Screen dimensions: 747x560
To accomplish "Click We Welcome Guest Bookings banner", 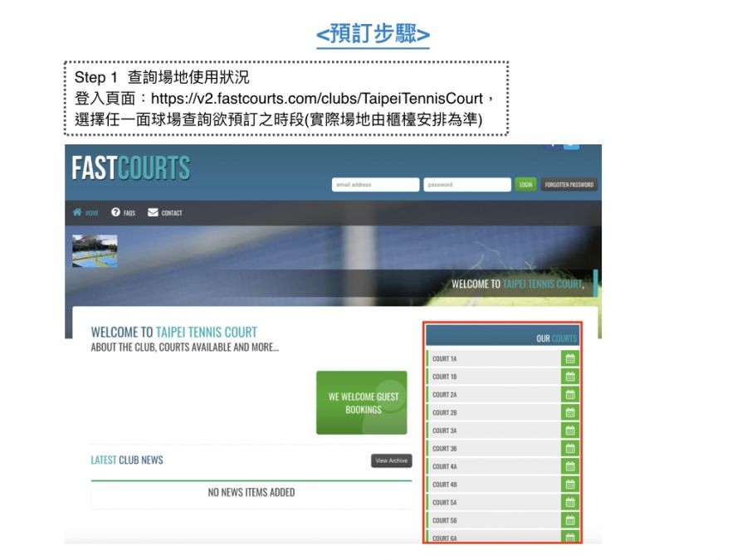I will 362,402.
